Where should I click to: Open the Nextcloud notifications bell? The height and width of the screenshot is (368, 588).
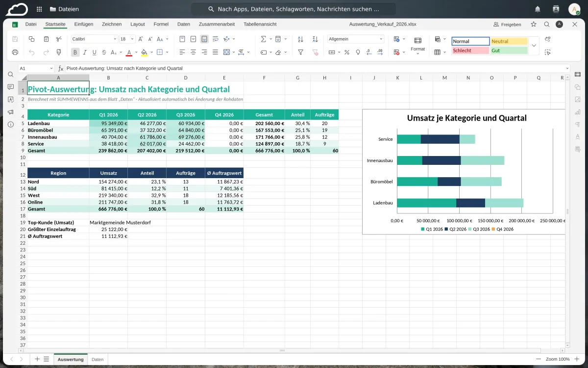pos(538,9)
